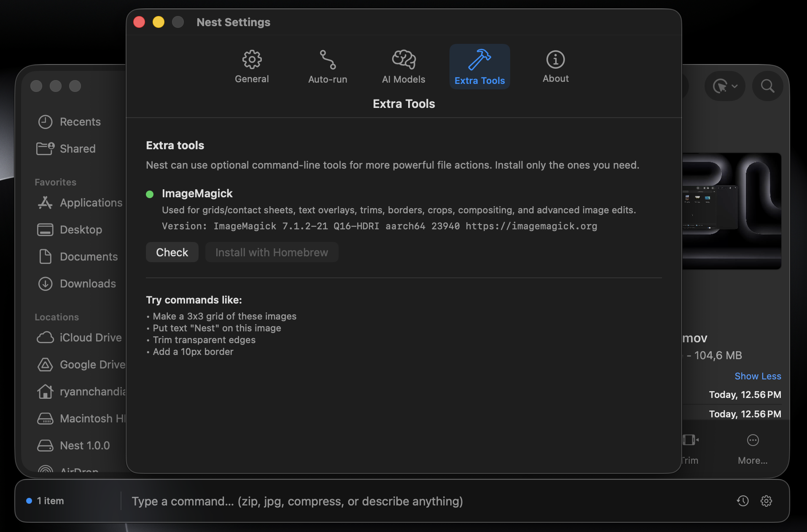Click 'Trim transparent edges' example
This screenshot has width=807, height=532.
point(204,340)
